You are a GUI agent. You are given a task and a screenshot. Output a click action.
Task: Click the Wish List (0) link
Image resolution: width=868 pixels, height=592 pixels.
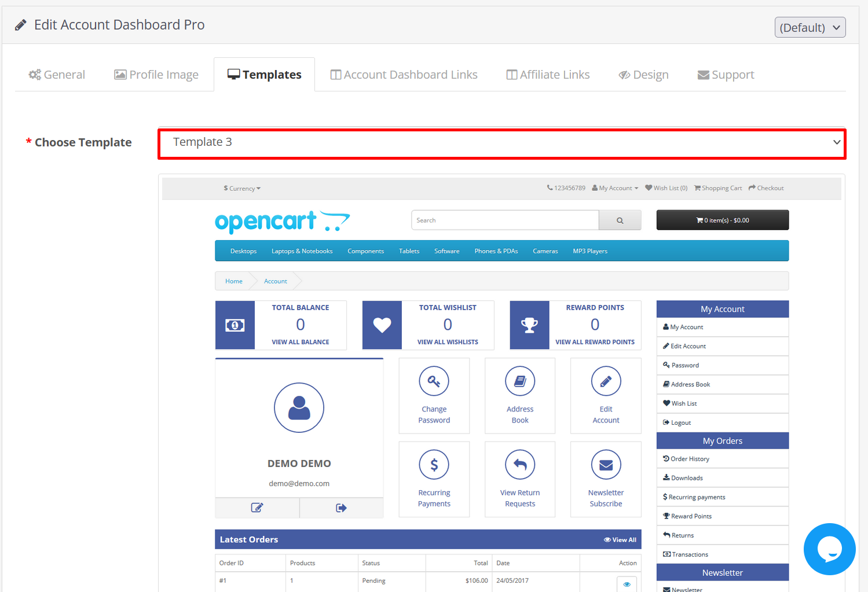[x=666, y=188]
